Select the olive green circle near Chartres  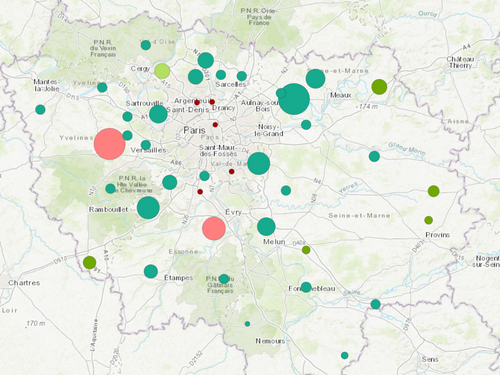pos(89,262)
